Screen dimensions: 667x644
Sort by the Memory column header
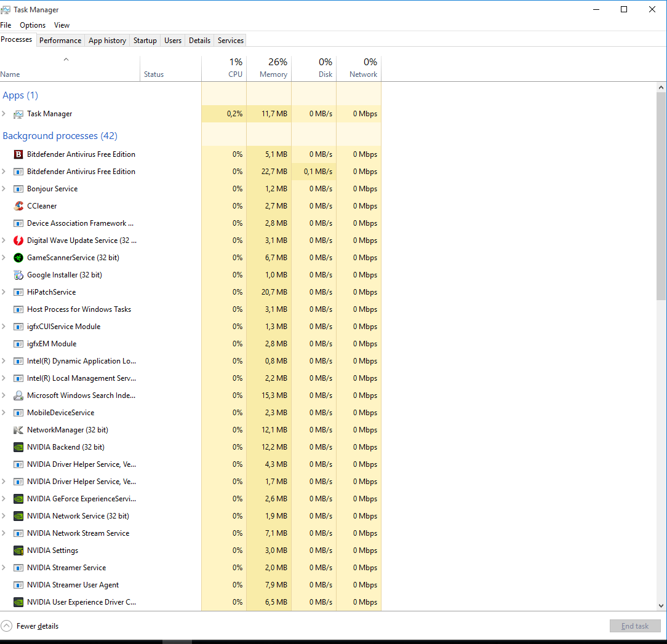[270, 68]
